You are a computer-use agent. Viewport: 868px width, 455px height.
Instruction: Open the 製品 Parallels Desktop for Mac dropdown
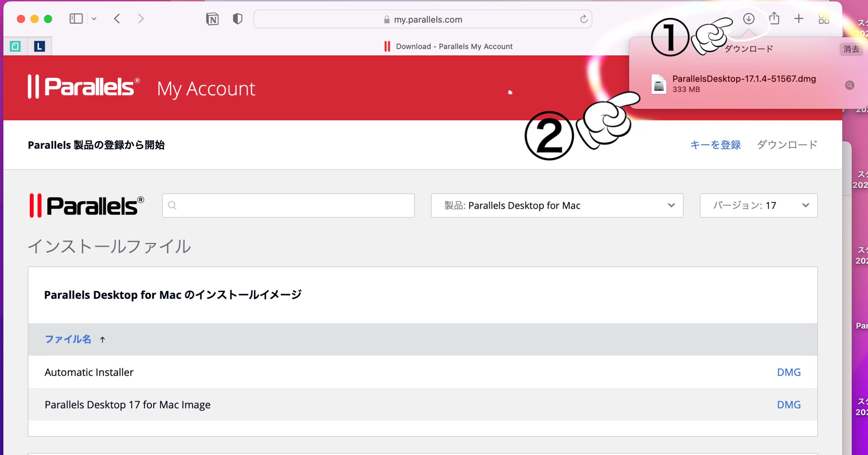tap(557, 205)
